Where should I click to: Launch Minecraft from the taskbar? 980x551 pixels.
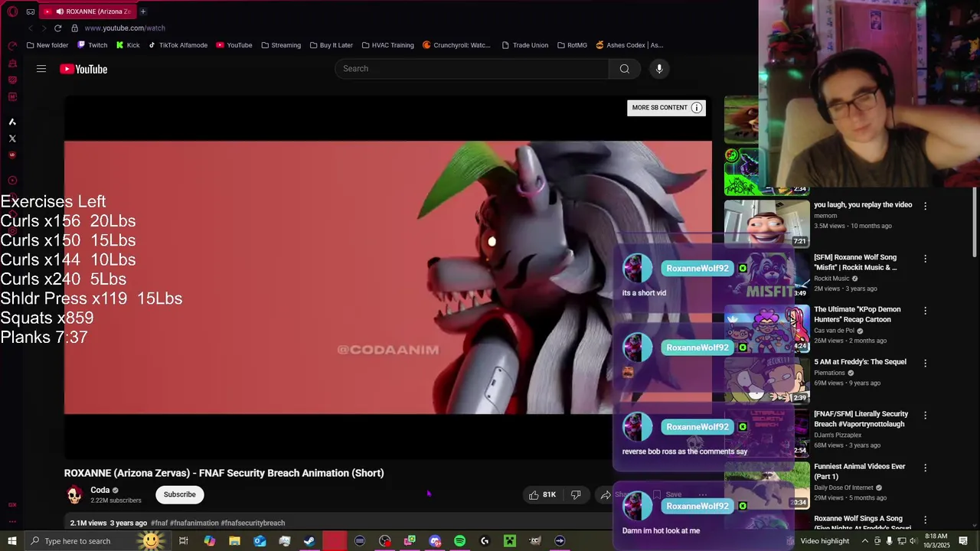[510, 541]
